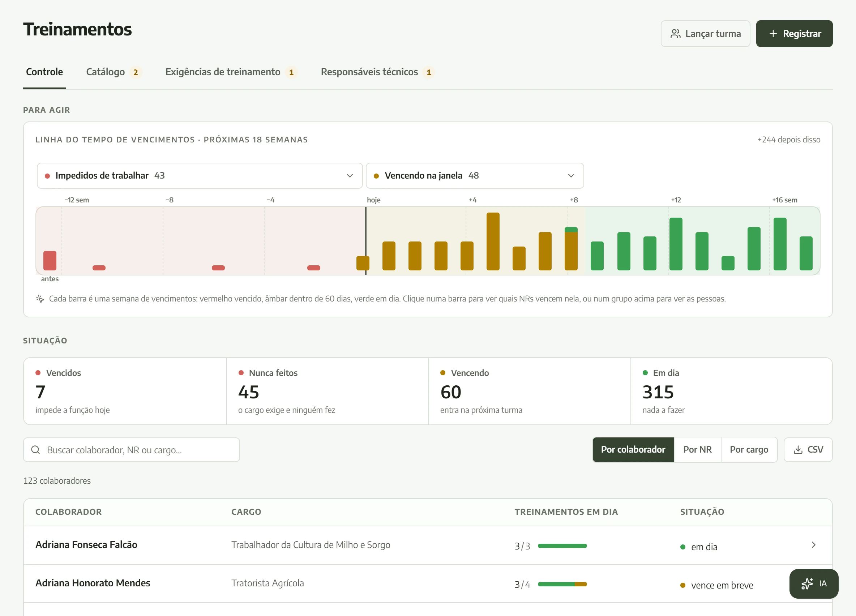Open Adriana Honorato Mendes' record
The image size is (856, 616).
pyautogui.click(x=428, y=583)
